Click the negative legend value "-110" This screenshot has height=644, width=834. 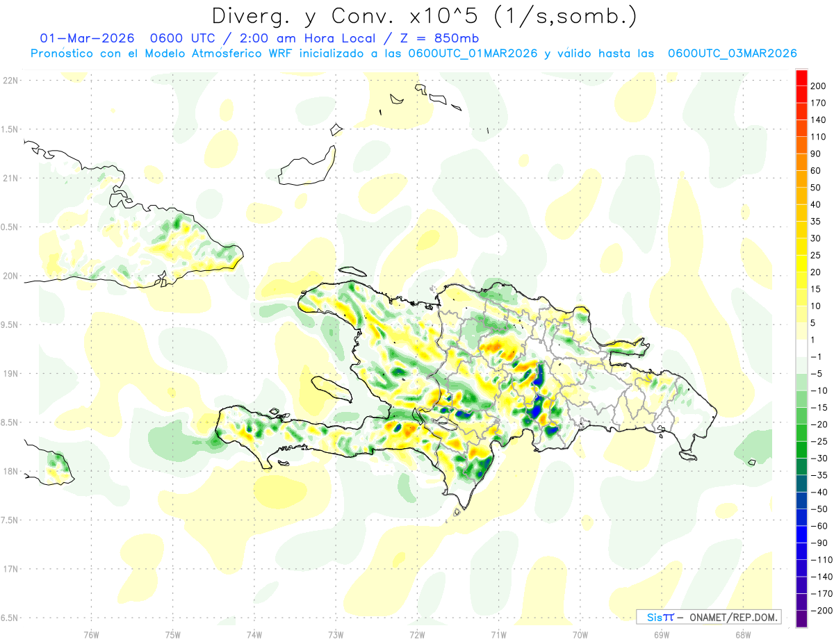[822, 559]
